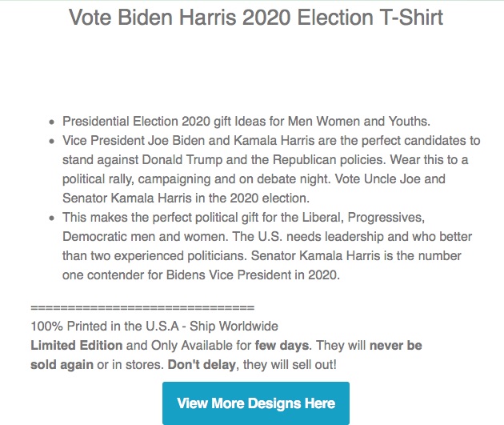Click the bold Limited Edition text

[77, 346]
